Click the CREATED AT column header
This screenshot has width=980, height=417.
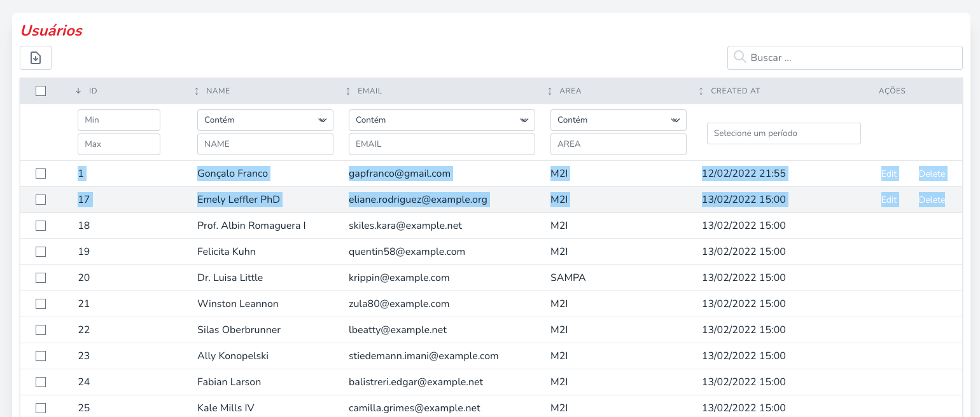tap(736, 91)
